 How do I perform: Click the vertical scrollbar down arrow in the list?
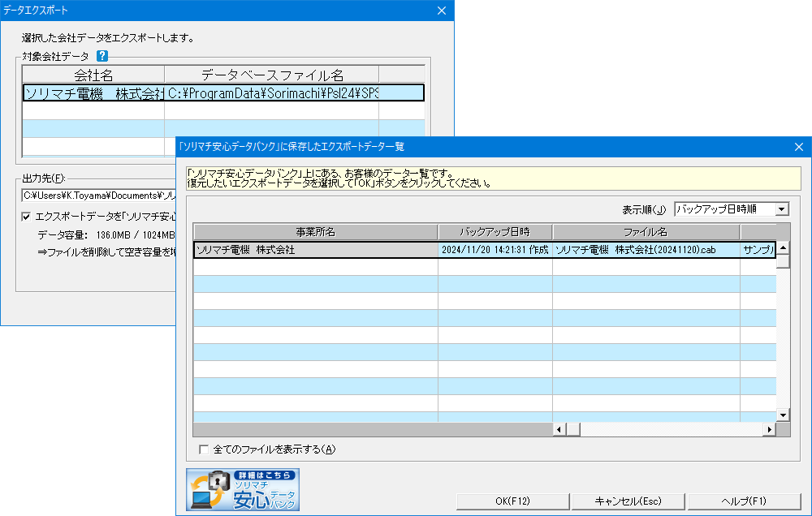[783, 415]
